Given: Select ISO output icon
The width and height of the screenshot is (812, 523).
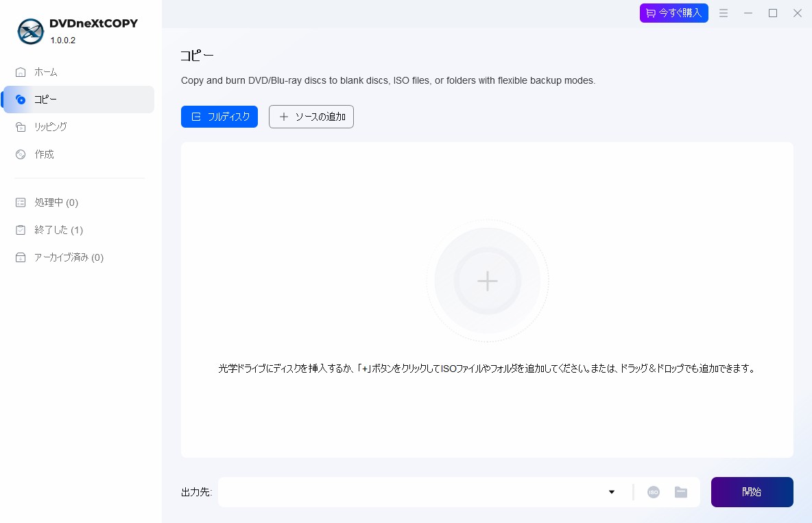Looking at the screenshot, I should [x=654, y=492].
